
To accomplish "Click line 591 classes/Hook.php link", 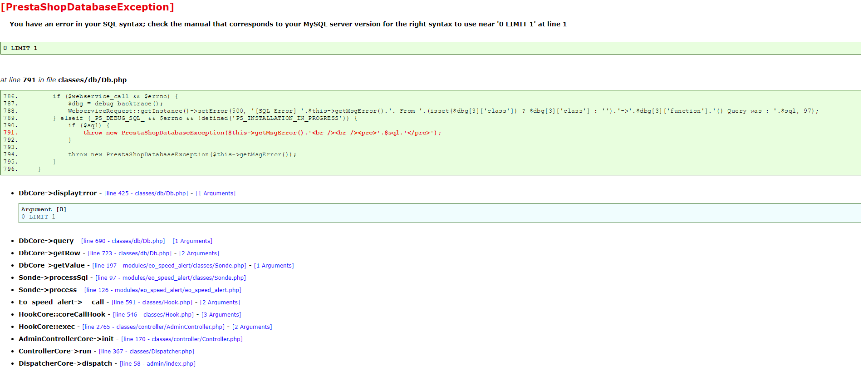I will click(152, 303).
